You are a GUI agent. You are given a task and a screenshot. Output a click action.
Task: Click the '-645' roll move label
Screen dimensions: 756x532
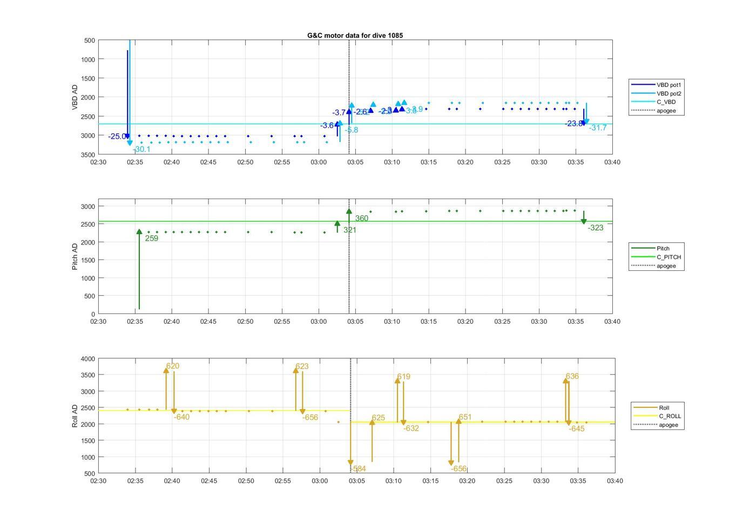[x=577, y=429]
